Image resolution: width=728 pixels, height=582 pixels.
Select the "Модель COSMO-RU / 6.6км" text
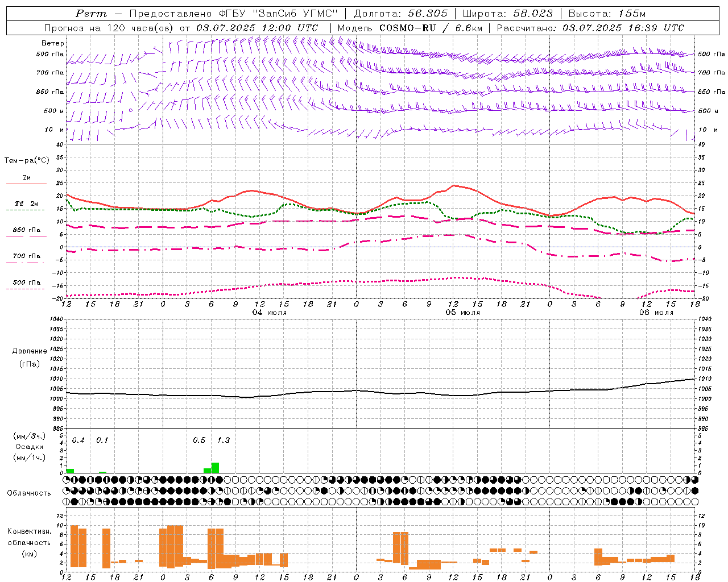[410, 28]
